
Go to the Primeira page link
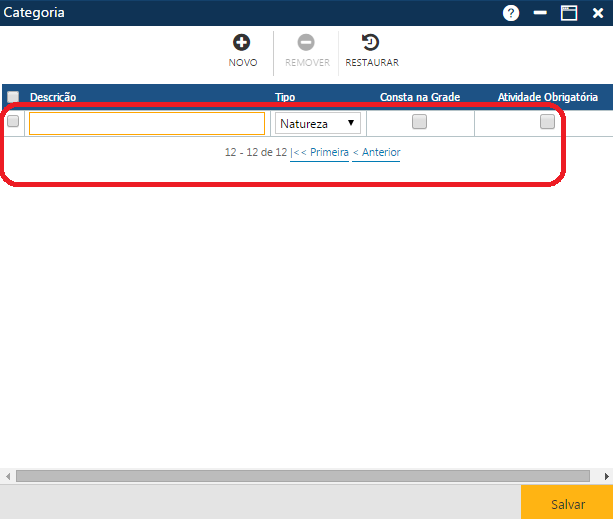pyautogui.click(x=320, y=153)
